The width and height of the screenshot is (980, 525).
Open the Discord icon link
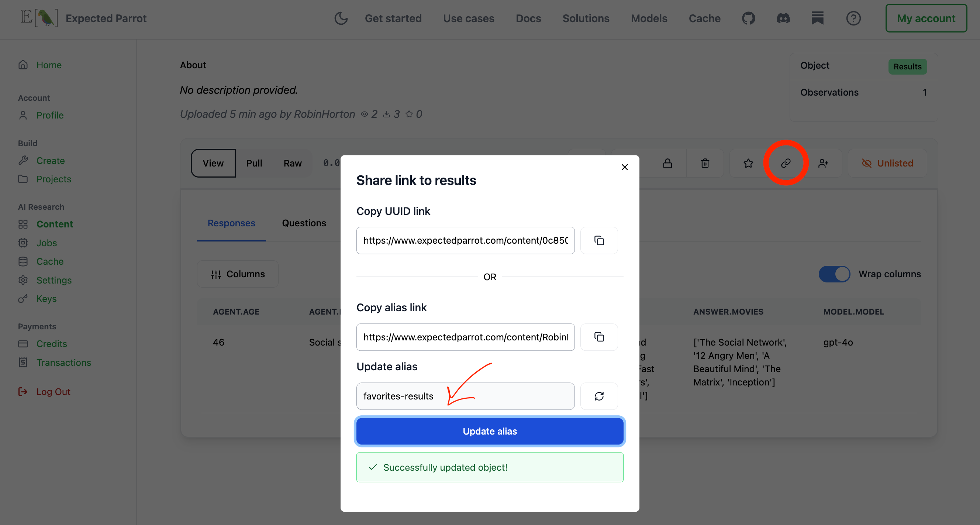(783, 18)
